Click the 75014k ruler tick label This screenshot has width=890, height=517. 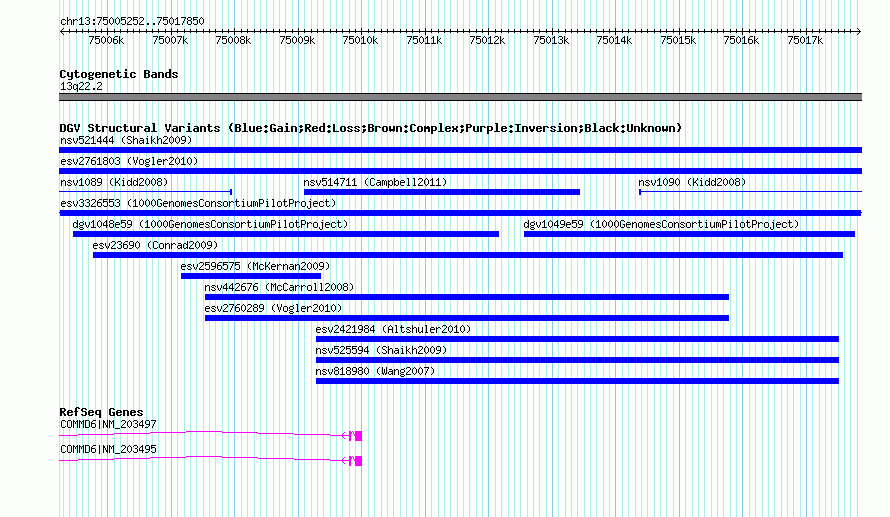click(615, 40)
